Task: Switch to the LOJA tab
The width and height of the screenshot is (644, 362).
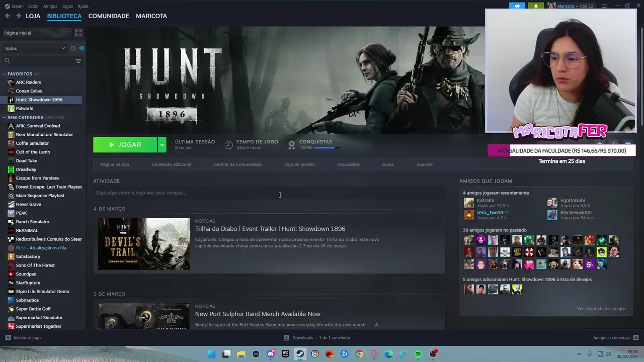Action: tap(33, 16)
